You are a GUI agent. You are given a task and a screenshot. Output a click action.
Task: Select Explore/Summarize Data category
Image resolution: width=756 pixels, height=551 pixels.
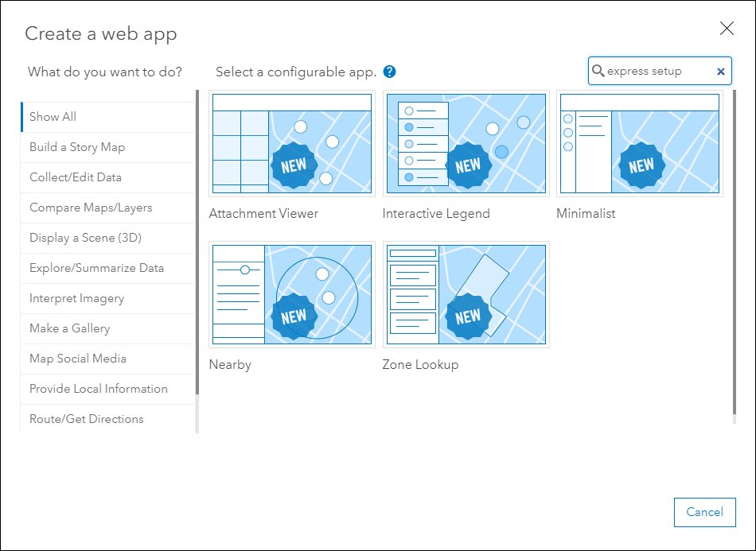tap(108, 268)
